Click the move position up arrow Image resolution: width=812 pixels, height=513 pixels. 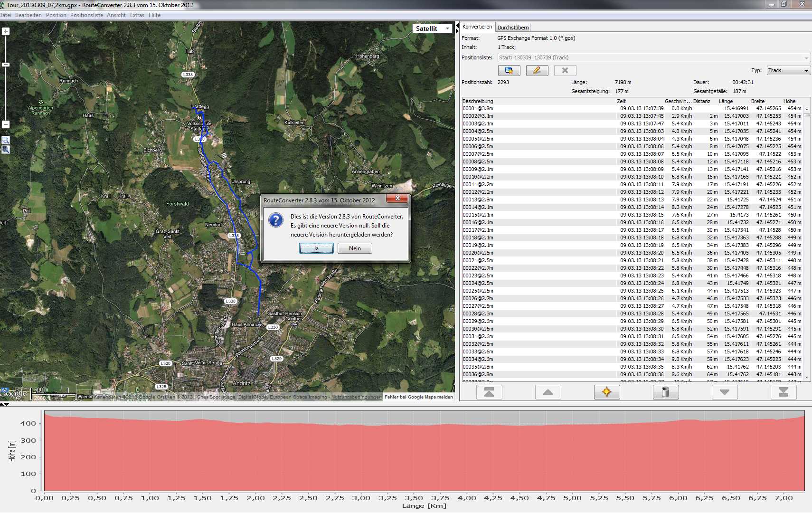pos(548,392)
